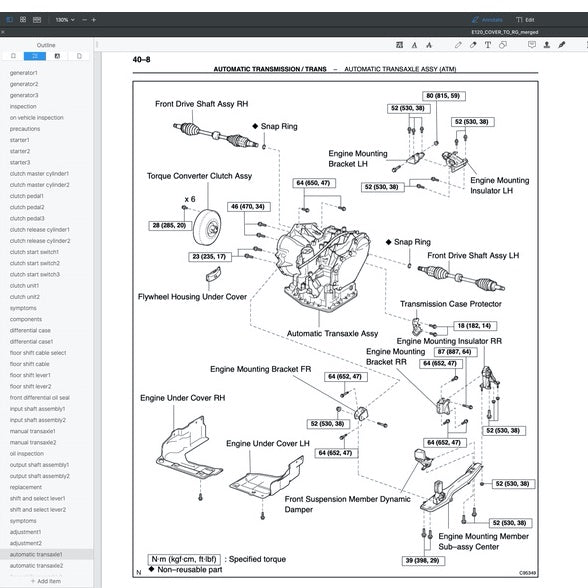
Task: Open the outline sidebar tab
Action: pyautogui.click(x=35, y=56)
